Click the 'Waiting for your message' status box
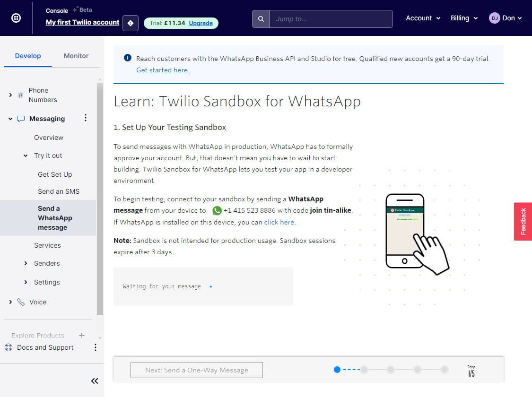The height and width of the screenshot is (397, 532). [x=203, y=286]
